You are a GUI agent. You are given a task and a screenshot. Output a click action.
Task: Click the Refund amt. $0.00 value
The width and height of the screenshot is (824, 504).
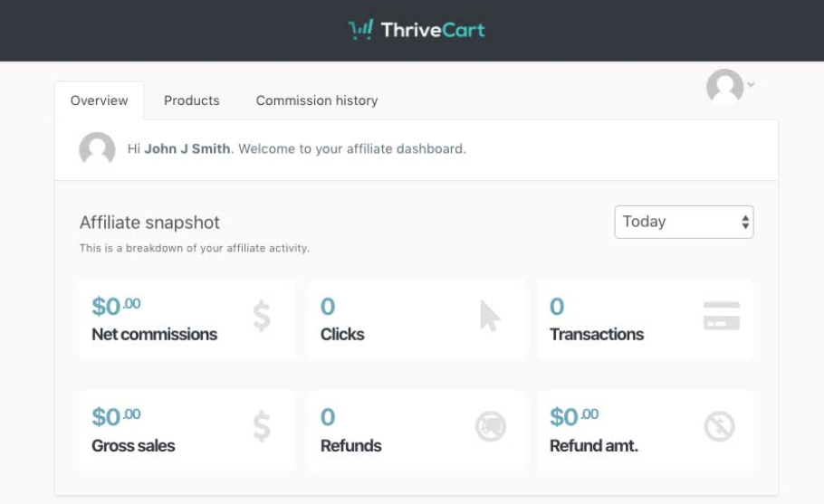[574, 417]
